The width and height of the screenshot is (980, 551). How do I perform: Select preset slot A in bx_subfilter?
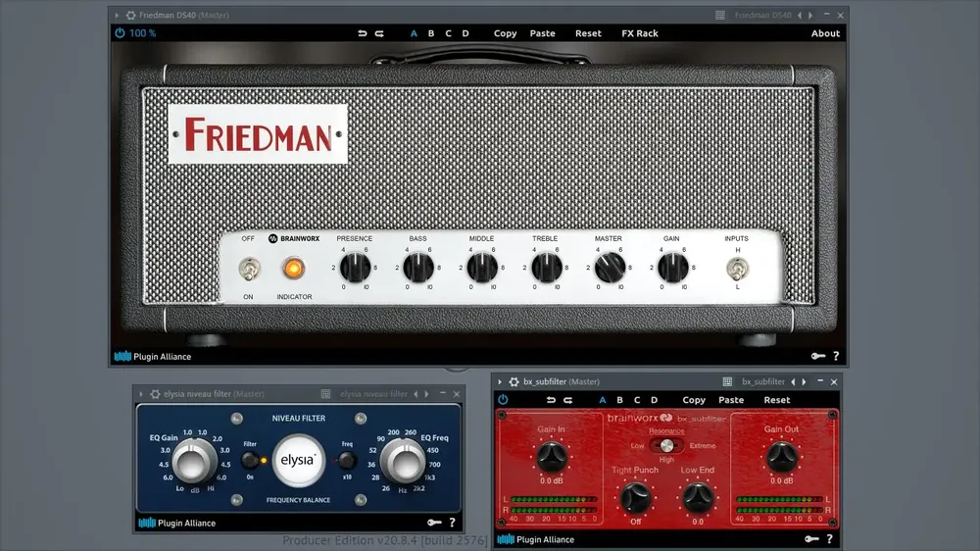tap(603, 400)
